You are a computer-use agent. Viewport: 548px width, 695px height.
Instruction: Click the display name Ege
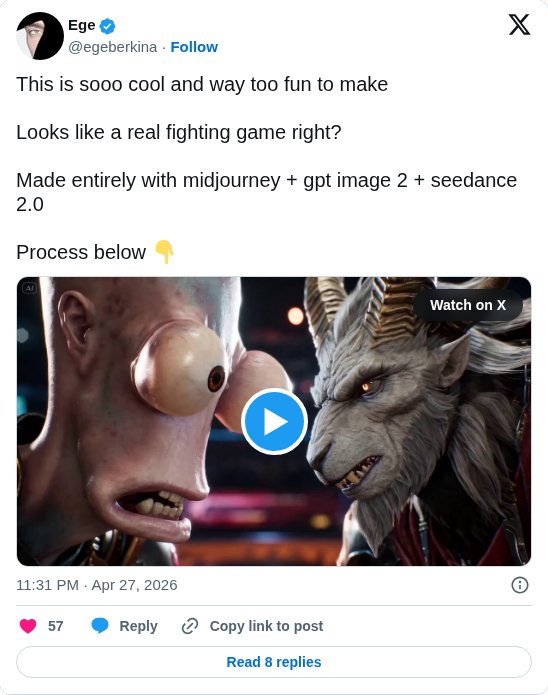(82, 25)
